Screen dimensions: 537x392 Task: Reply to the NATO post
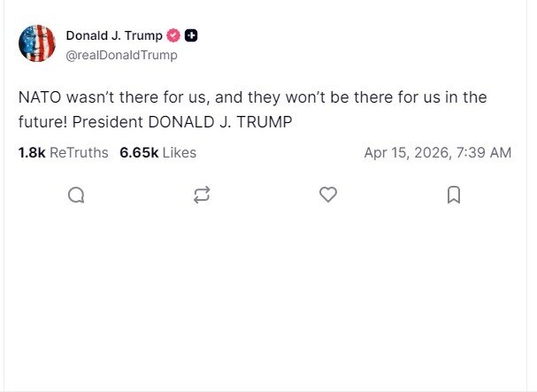[76, 195]
